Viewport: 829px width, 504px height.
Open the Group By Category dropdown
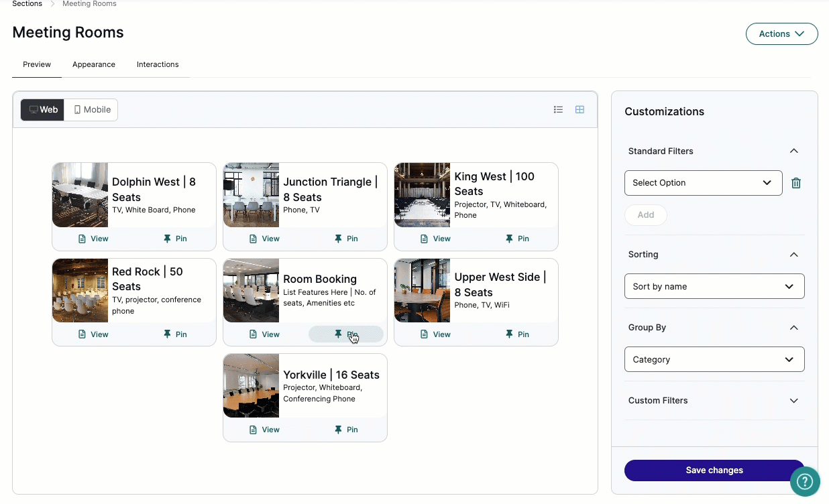[x=714, y=359]
